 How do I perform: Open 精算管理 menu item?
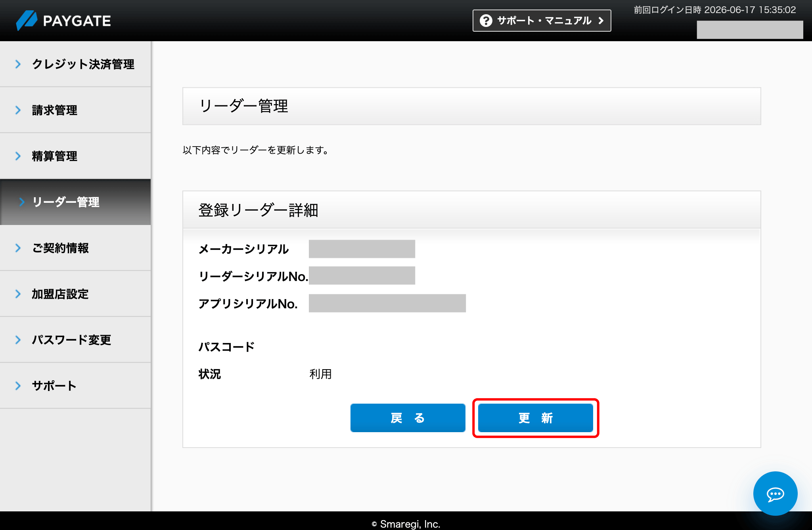coord(75,156)
